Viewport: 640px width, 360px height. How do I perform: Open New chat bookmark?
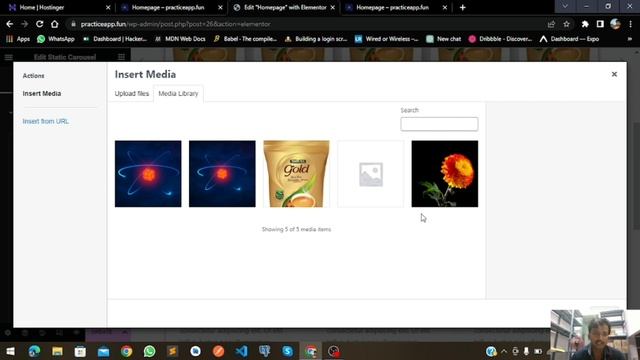(x=444, y=39)
